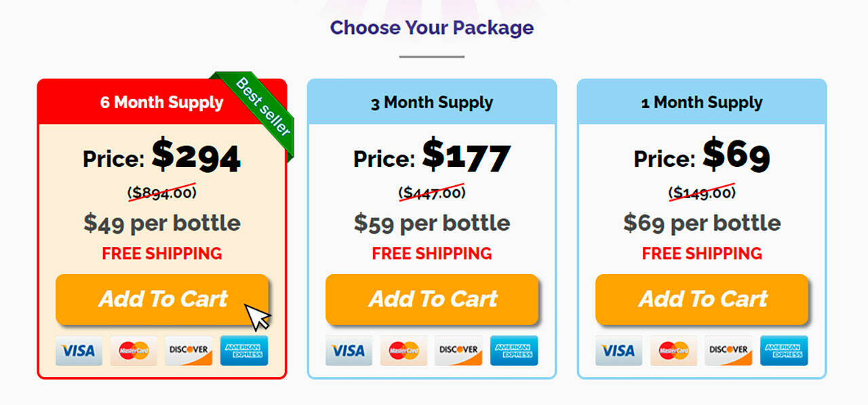This screenshot has width=868, height=405.
Task: Click the $294 price in 6 Month package
Action: (196, 156)
